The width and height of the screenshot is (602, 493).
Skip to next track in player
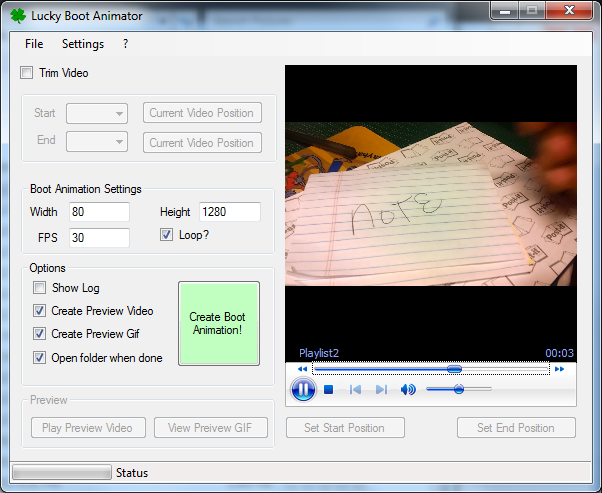(x=381, y=390)
